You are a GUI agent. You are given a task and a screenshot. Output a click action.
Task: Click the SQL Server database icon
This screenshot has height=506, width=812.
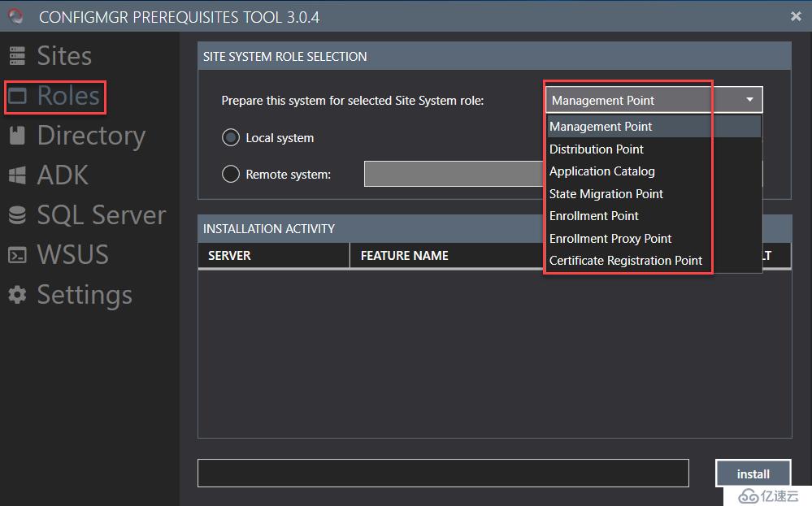click(17, 215)
